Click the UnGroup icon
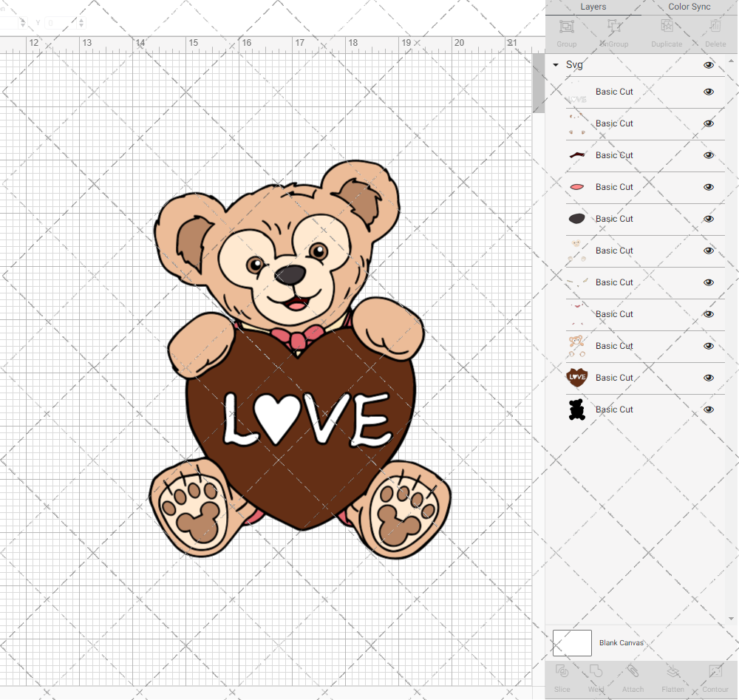The image size is (739, 700). [614, 27]
